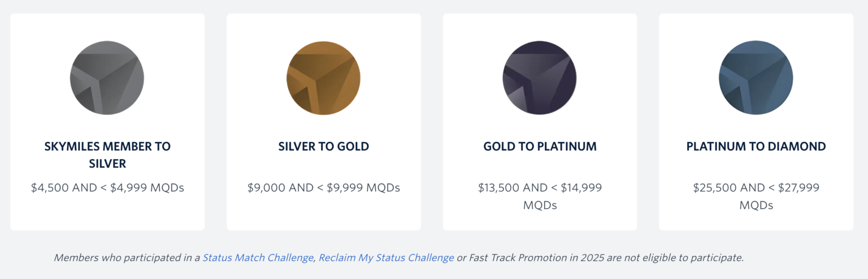Select the Silver to Gold heading

point(324,147)
